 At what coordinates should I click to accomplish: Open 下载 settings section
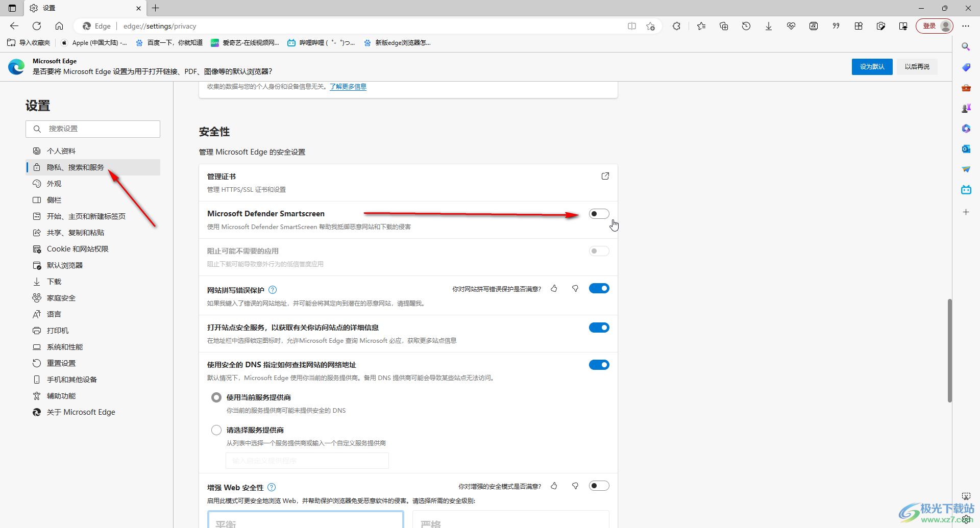93,282
